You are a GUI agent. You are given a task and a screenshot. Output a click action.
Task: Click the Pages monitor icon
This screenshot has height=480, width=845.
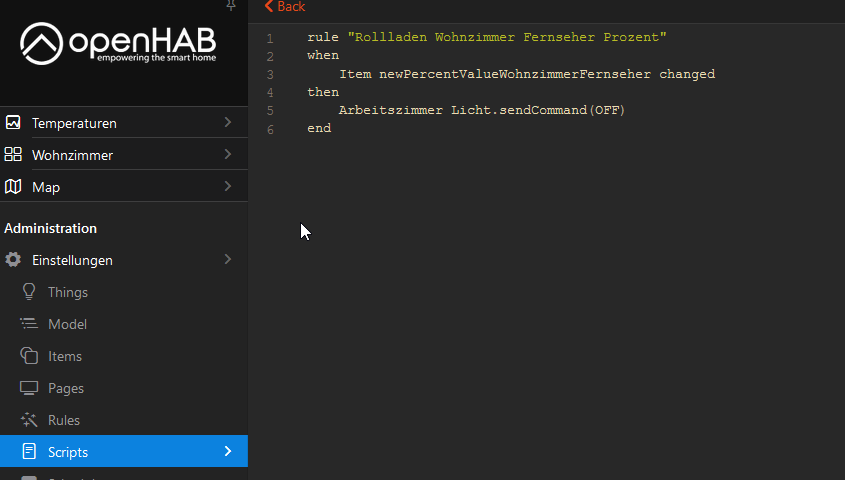pos(29,388)
